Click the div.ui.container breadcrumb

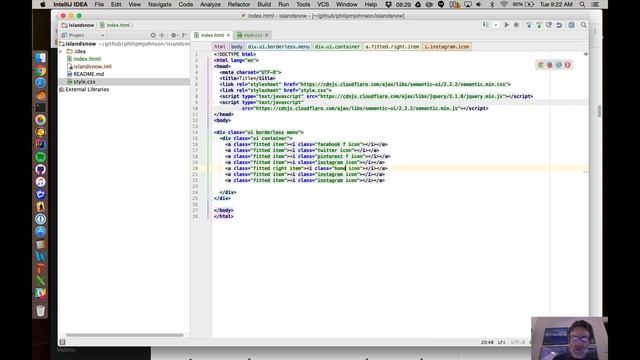coord(337,47)
